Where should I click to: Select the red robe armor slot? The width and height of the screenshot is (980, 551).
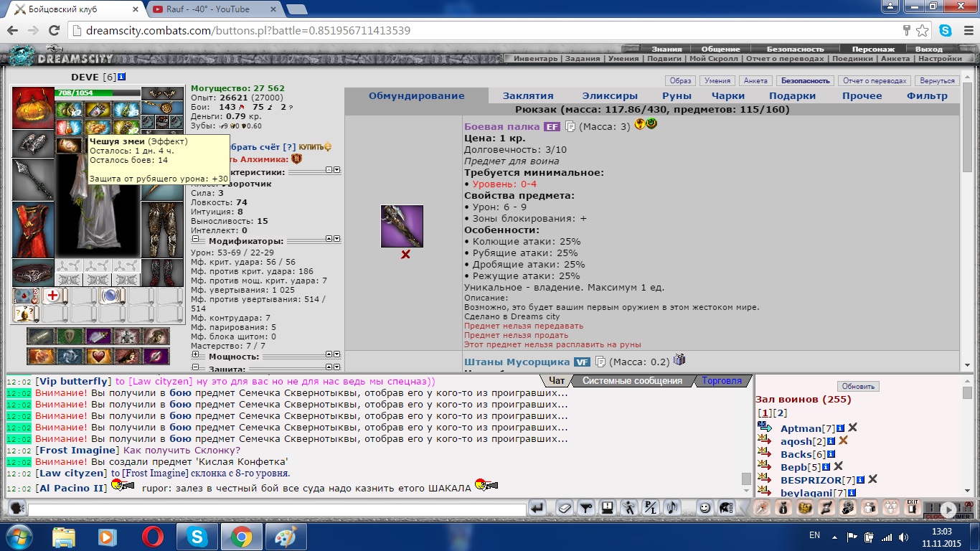click(x=33, y=230)
